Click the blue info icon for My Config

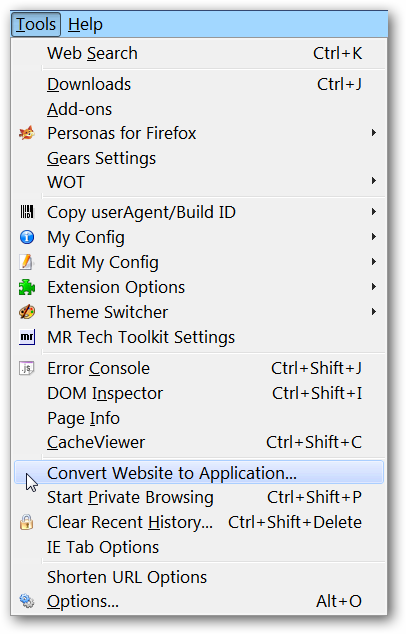(x=27, y=237)
